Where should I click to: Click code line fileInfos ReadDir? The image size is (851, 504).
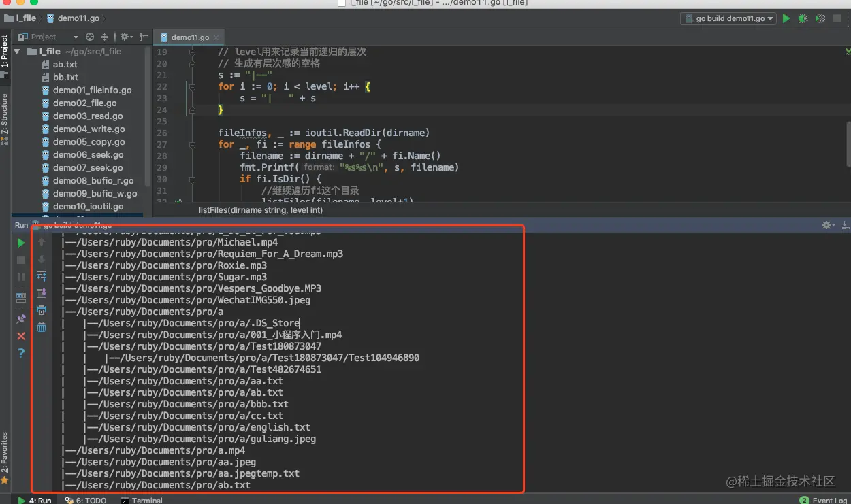pos(324,133)
